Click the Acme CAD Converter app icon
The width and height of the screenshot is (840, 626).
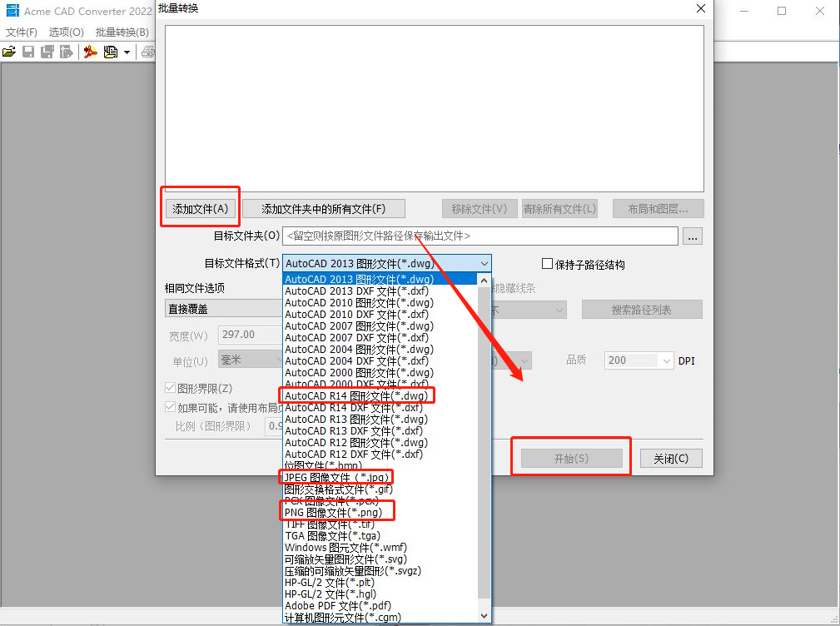click(12, 11)
